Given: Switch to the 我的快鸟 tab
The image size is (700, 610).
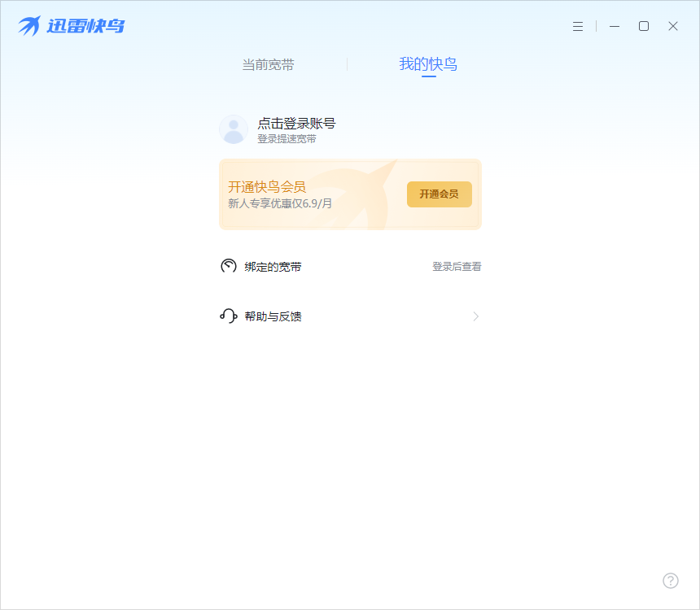Looking at the screenshot, I should [x=429, y=64].
